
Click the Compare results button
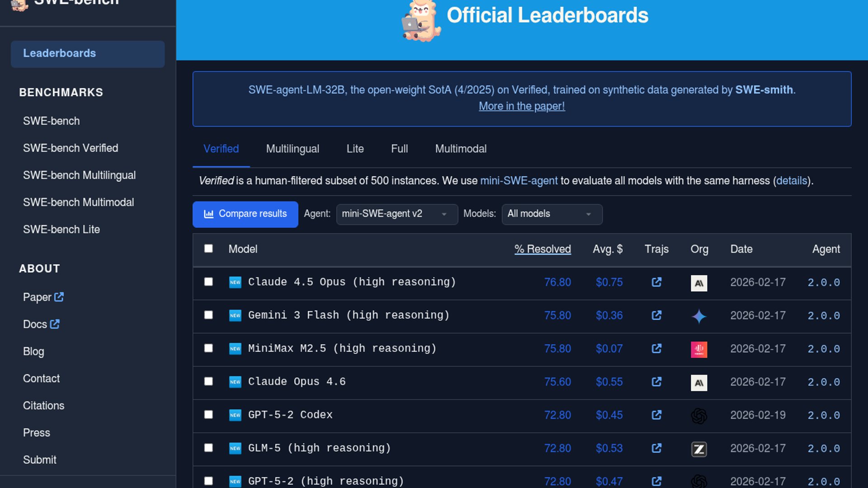point(245,214)
